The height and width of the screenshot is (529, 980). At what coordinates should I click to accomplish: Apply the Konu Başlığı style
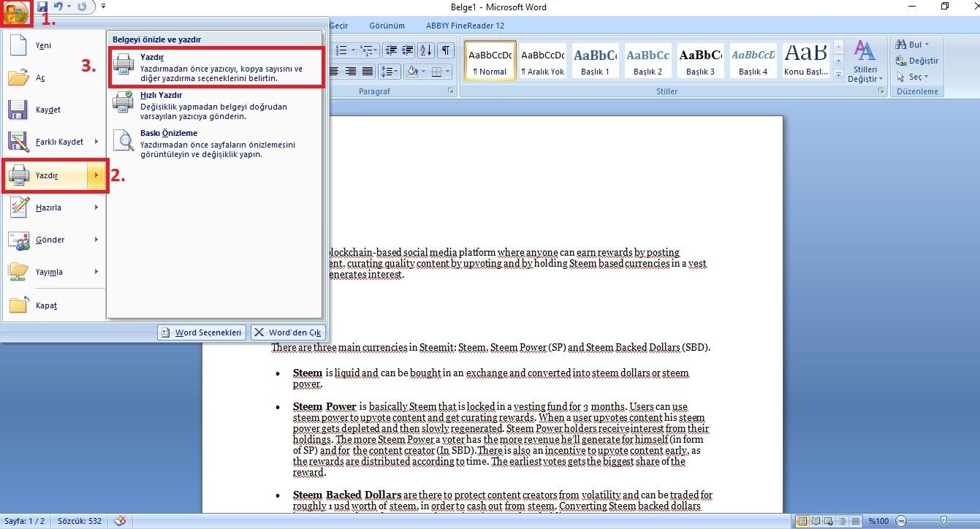tap(806, 61)
